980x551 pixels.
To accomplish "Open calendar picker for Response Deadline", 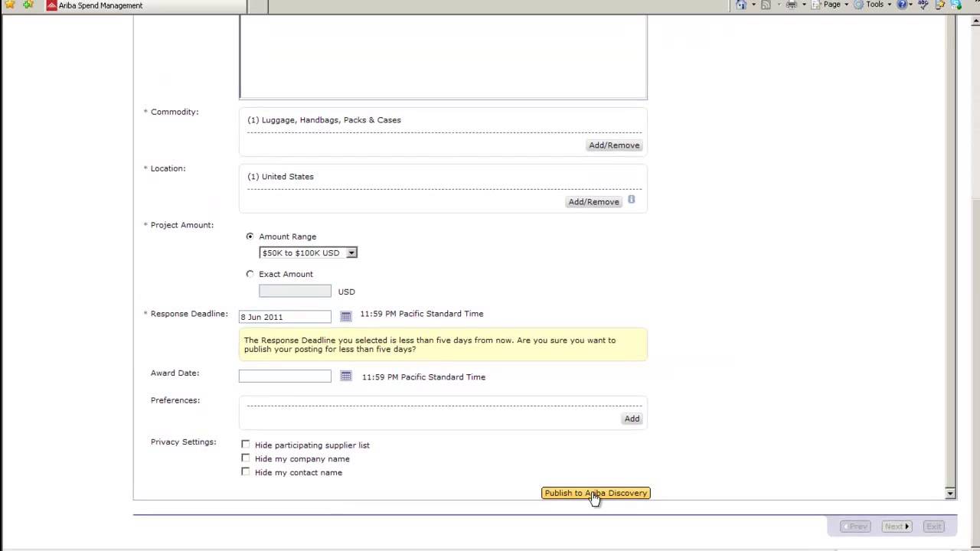I will tap(346, 316).
